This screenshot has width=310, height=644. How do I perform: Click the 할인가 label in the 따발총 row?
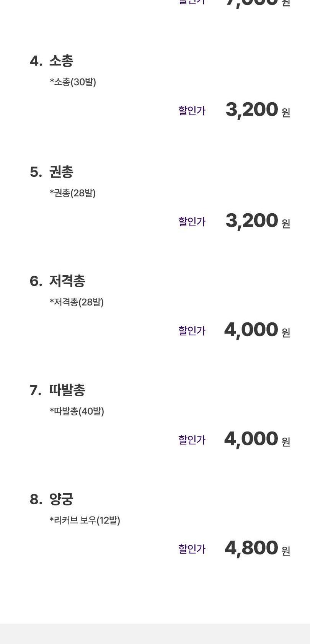tap(192, 440)
